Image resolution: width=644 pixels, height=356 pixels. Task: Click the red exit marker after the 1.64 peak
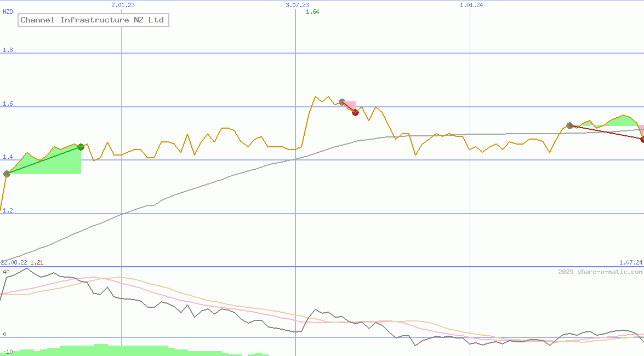point(356,112)
